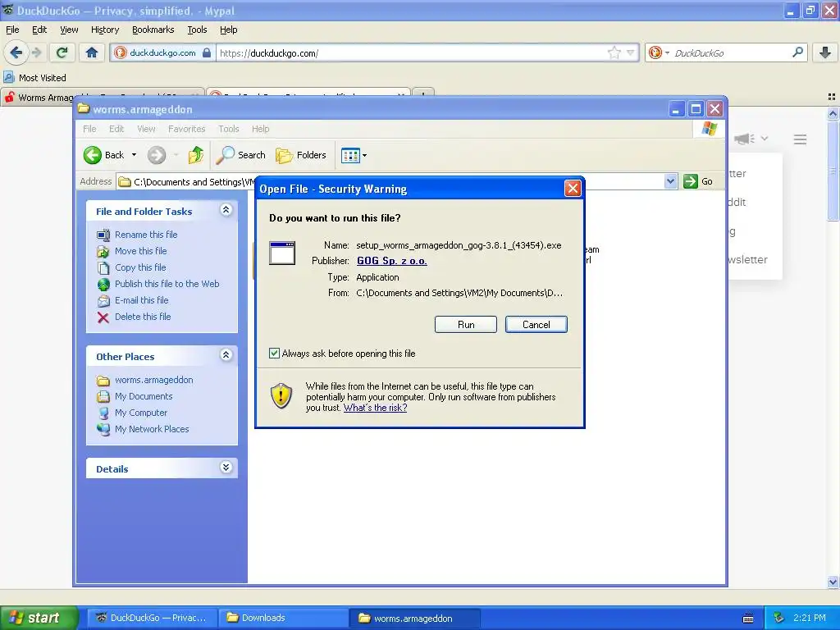Open the Most Visited bookmarks folder

click(x=35, y=78)
